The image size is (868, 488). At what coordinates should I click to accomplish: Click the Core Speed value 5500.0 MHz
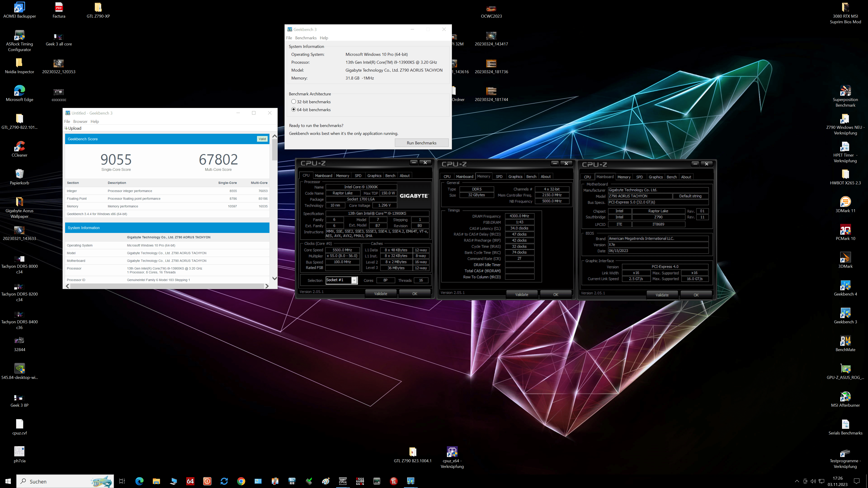click(342, 250)
